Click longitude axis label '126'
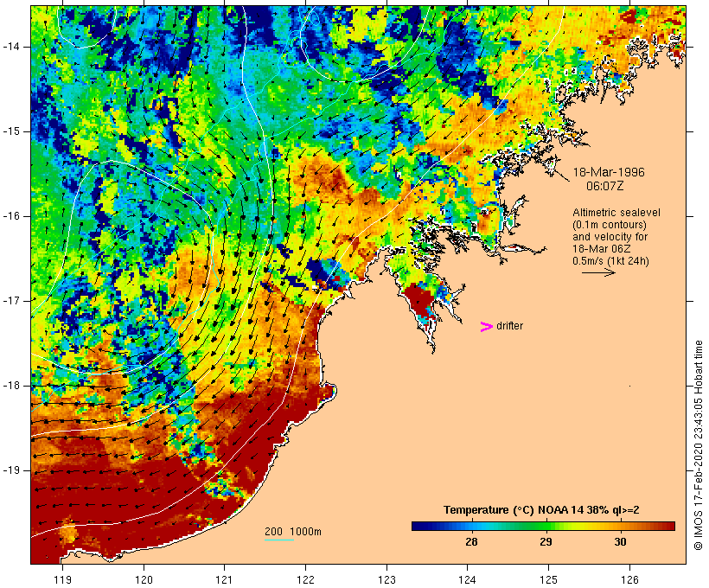Screen dimensions: 709x588 click(x=629, y=579)
